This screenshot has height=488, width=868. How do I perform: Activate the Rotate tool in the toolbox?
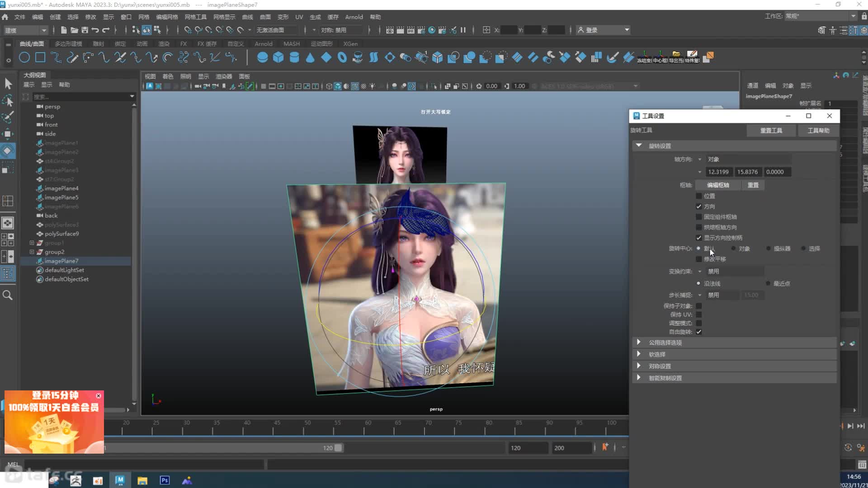click(8, 151)
